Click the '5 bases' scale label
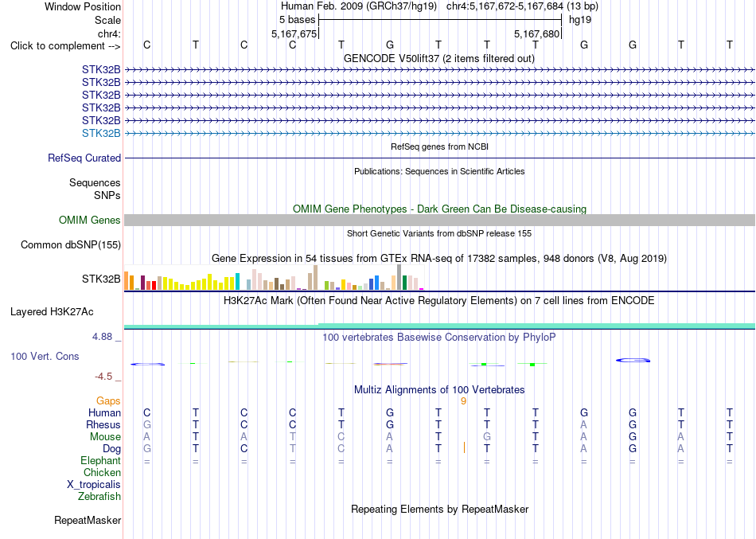This screenshot has height=539, width=756. [297, 20]
